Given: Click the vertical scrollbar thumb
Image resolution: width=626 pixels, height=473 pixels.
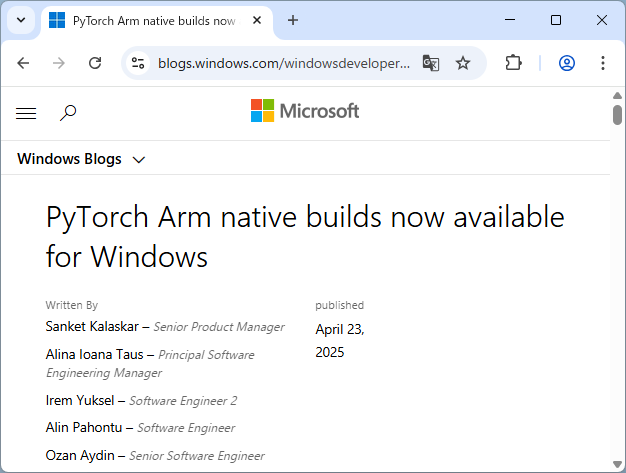Looking at the screenshot, I should click(617, 115).
